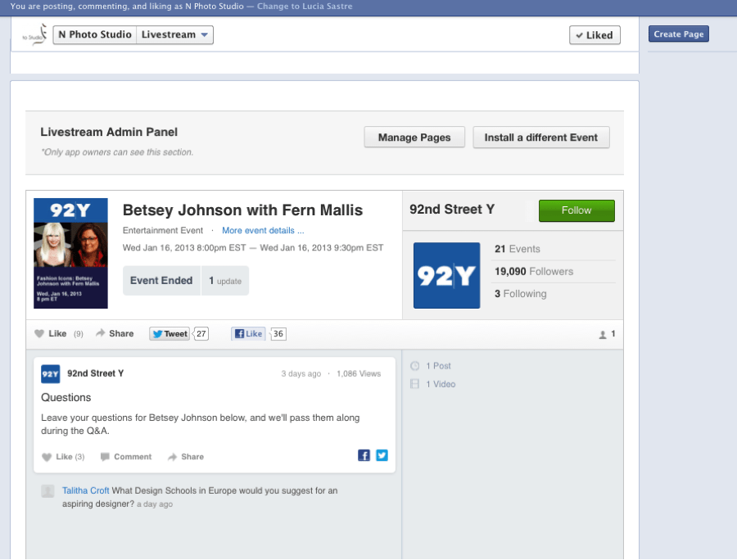Click the 92Y avatar on Questions post

pos(50,374)
